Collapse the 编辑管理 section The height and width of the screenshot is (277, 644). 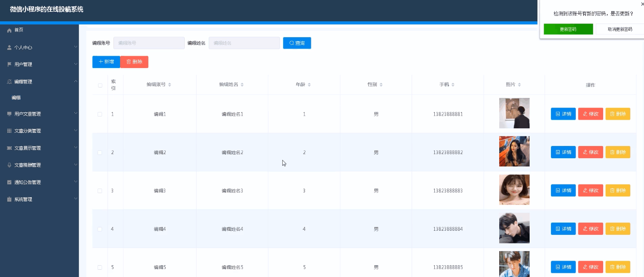click(x=75, y=82)
